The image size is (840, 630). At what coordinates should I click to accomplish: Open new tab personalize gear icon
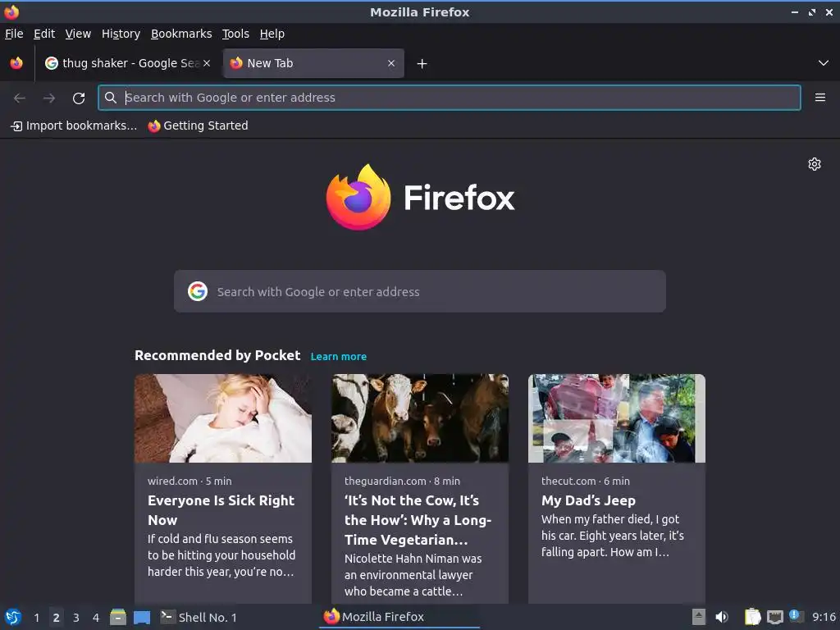(815, 164)
